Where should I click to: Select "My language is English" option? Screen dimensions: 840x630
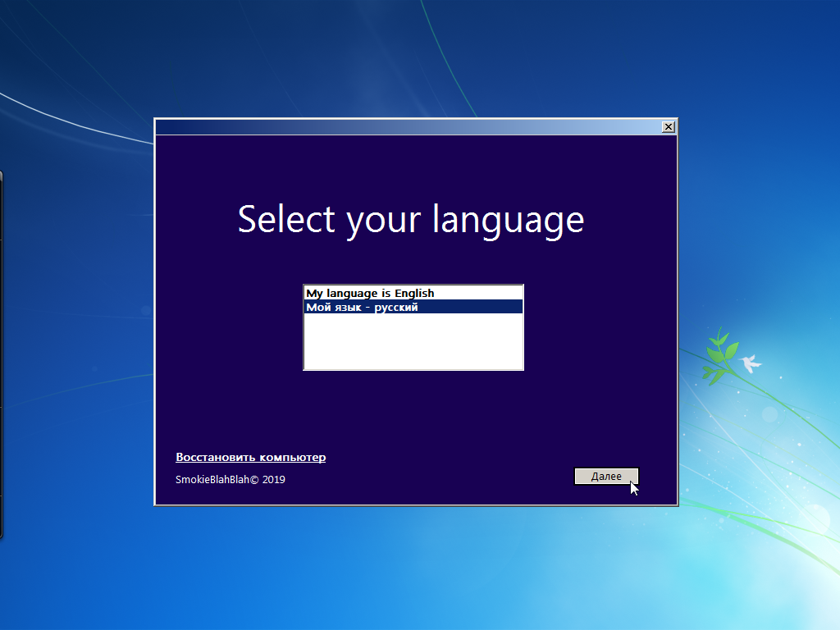point(413,293)
